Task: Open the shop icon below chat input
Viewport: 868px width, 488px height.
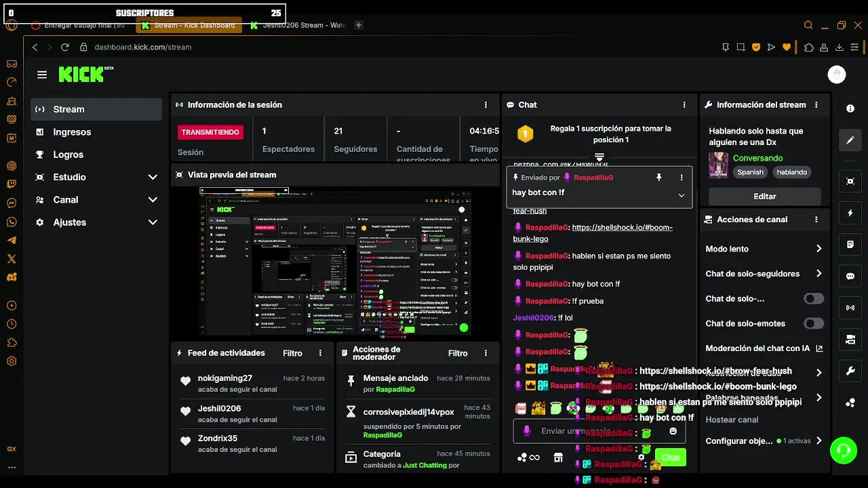Action: pyautogui.click(x=558, y=457)
